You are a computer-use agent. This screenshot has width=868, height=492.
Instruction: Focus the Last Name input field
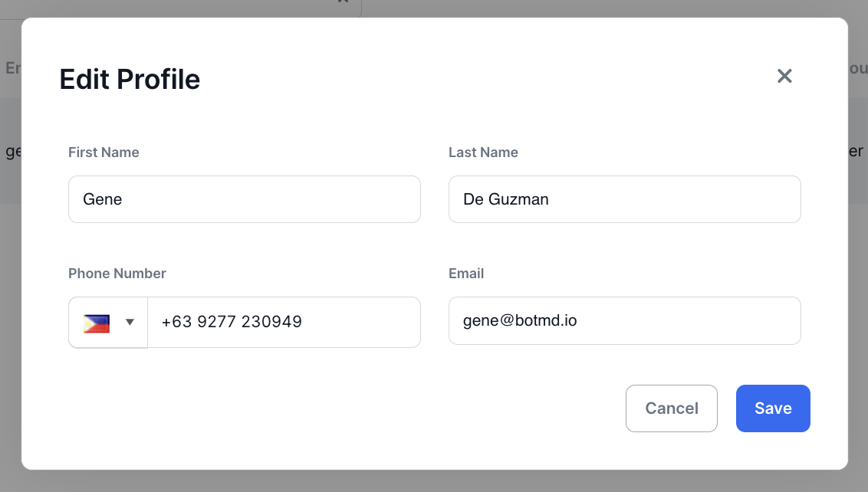624,199
